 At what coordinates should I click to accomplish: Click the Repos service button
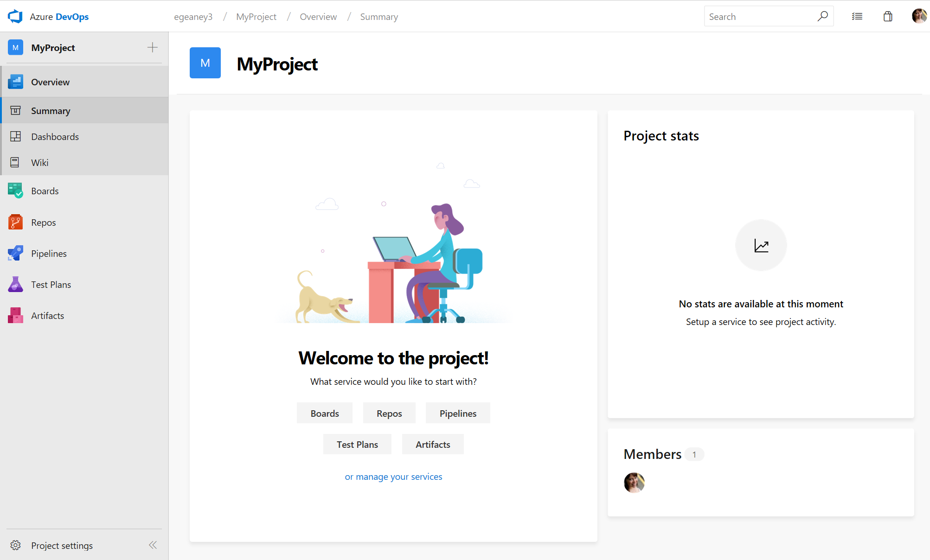click(389, 413)
